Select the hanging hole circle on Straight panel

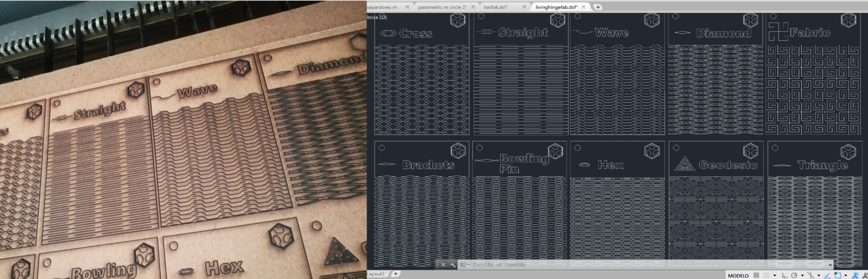(x=480, y=17)
